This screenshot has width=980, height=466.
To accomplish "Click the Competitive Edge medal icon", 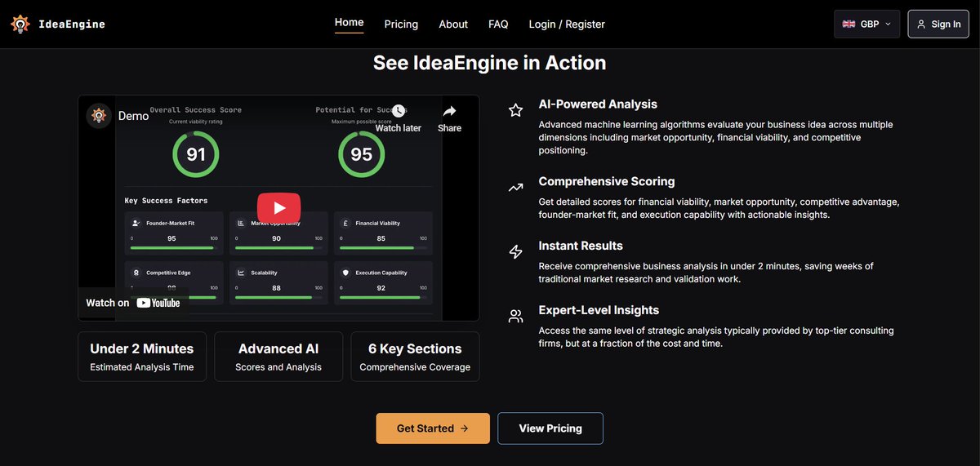I will point(136,273).
